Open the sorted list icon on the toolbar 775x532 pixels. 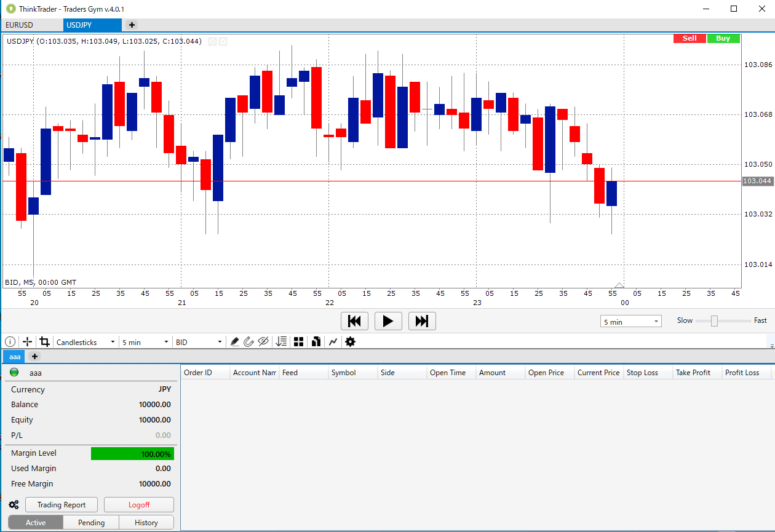(281, 341)
